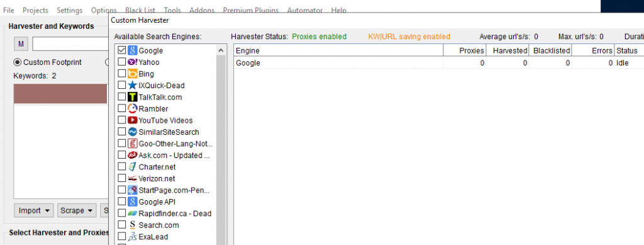Check the Rambler checkbox
This screenshot has height=245, width=644.
[x=121, y=109]
